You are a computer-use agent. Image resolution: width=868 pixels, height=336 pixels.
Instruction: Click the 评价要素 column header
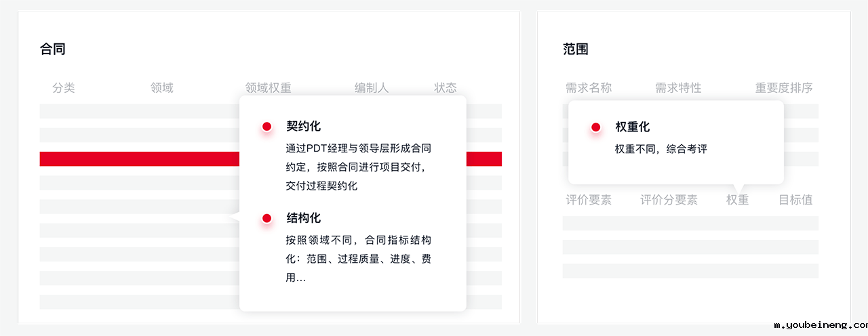[x=589, y=200]
